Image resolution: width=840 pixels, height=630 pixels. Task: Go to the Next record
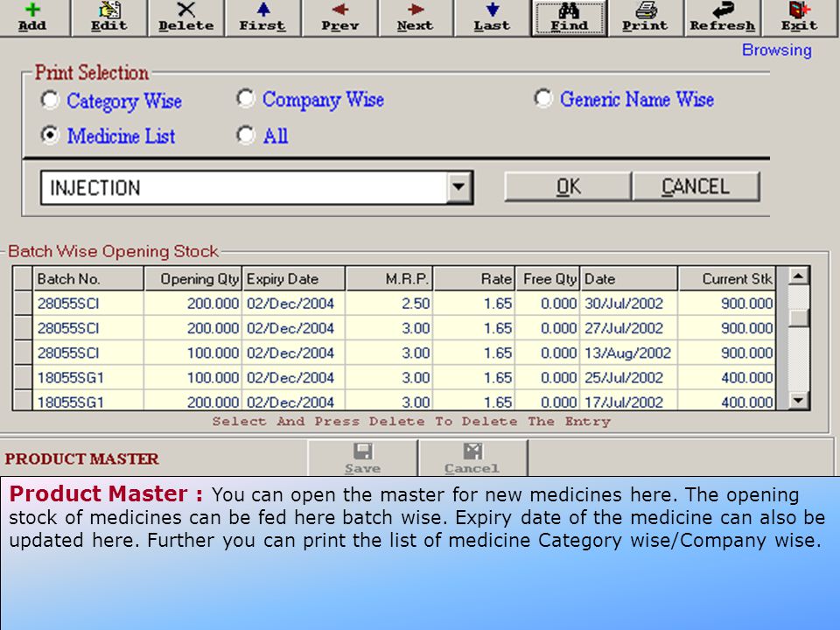(x=416, y=17)
